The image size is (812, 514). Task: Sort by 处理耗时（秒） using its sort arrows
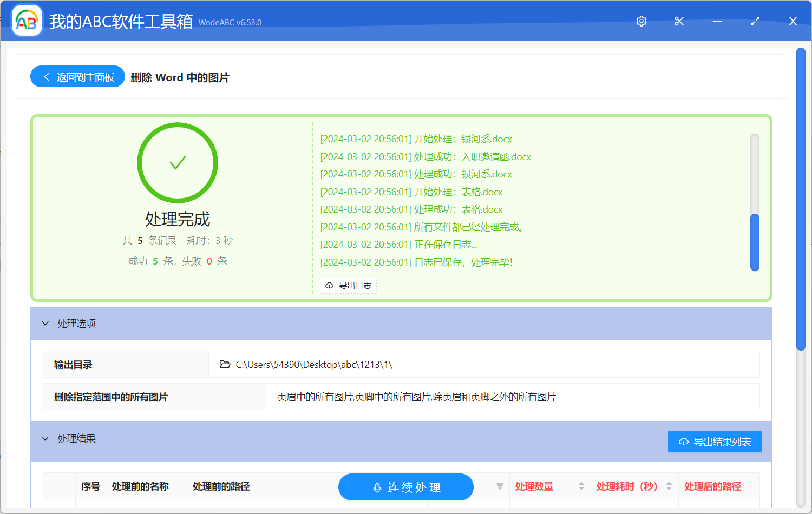[669, 486]
